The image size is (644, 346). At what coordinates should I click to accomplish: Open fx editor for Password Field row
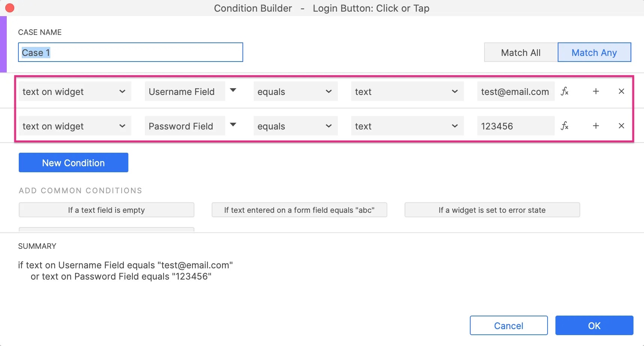(564, 126)
